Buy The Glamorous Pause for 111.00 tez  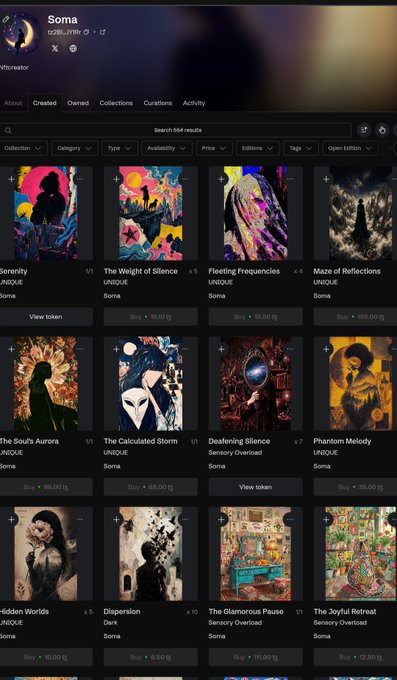256,657
